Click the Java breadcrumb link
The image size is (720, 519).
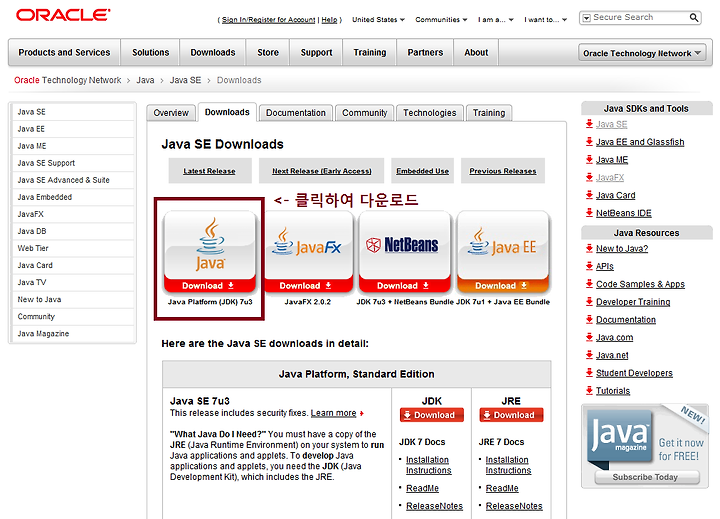pyautogui.click(x=145, y=80)
